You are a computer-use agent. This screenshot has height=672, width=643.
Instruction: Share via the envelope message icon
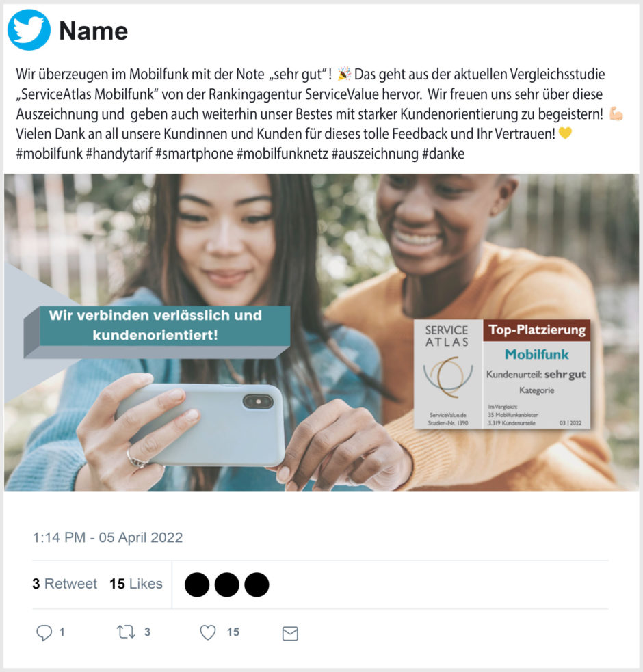pyautogui.click(x=290, y=634)
